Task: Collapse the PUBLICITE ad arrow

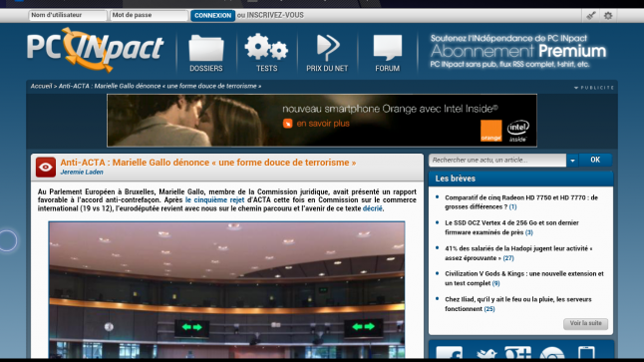Action: [576, 88]
